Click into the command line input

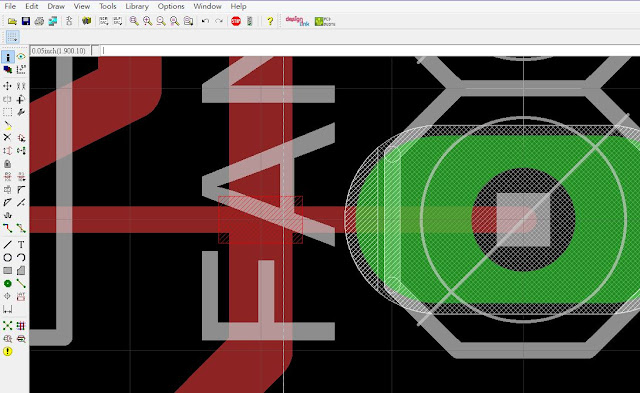369,51
